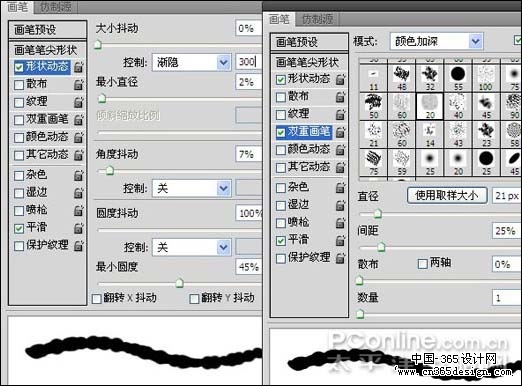Open the 模式 颜色加深 dropdown
Screen dimensions: 522x386
pos(436,41)
